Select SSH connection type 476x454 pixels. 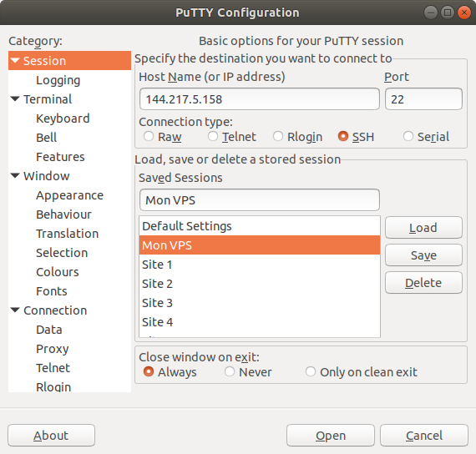point(343,136)
